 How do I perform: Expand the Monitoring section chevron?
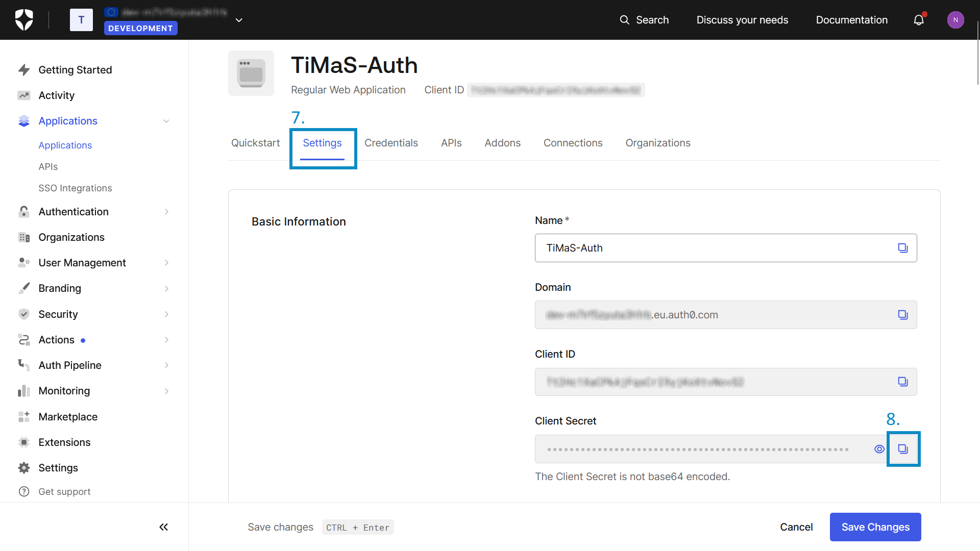pos(166,391)
